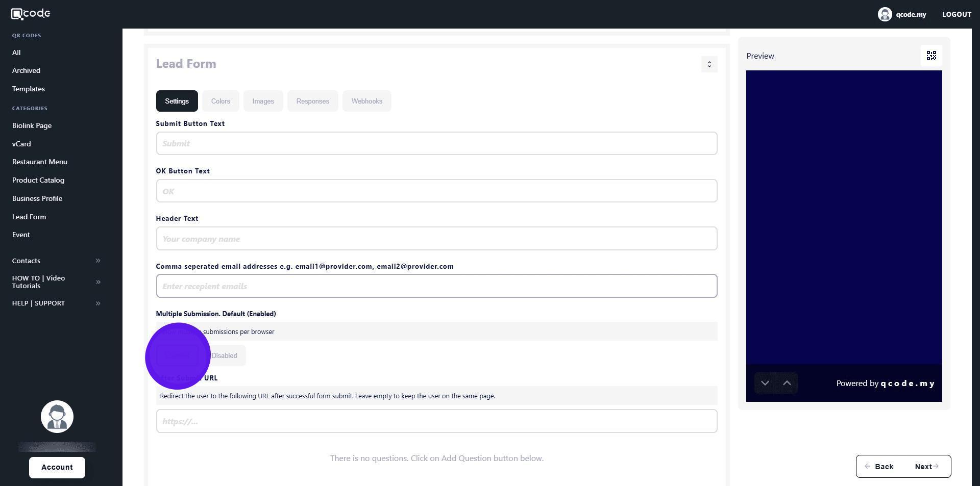Viewport: 980px width, 486px height.
Task: Collapse the Lead Form section
Action: click(x=709, y=64)
